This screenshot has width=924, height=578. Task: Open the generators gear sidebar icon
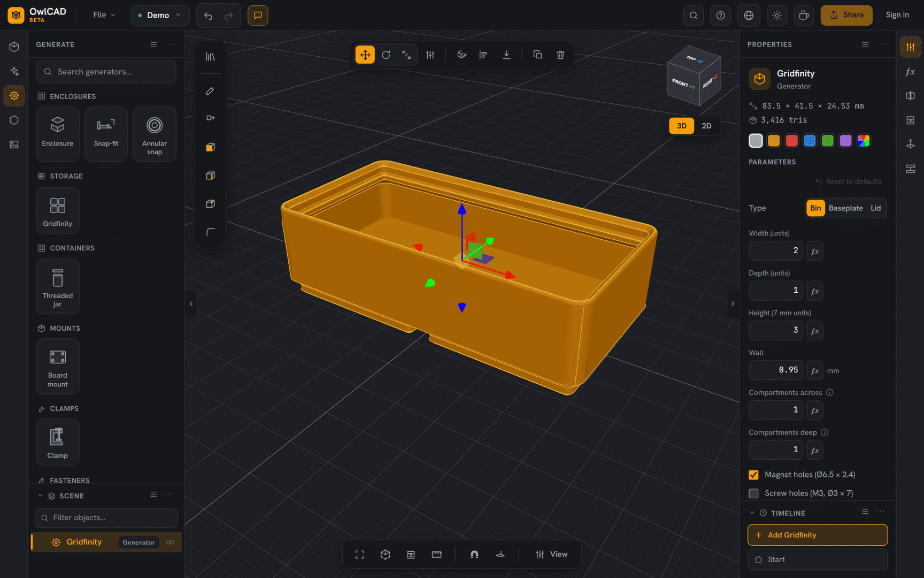pyautogui.click(x=14, y=96)
